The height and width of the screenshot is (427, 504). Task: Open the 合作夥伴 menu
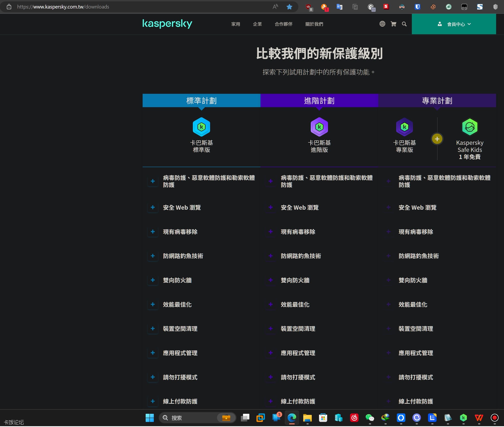(283, 24)
